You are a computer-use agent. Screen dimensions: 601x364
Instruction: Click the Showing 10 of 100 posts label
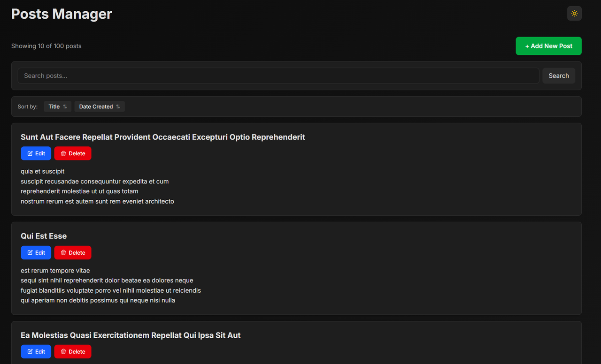pyautogui.click(x=46, y=45)
